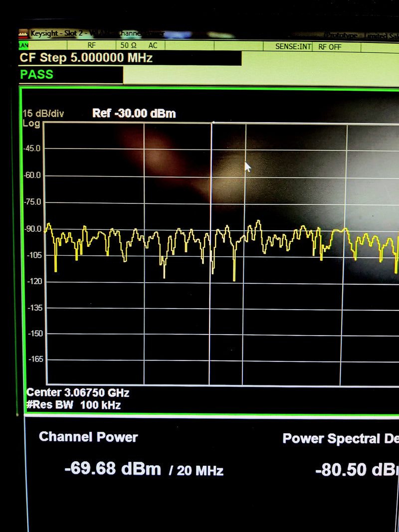This screenshot has height=532, width=399.
Task: Click the -69.68 dBm channel power value
Action: point(113,469)
